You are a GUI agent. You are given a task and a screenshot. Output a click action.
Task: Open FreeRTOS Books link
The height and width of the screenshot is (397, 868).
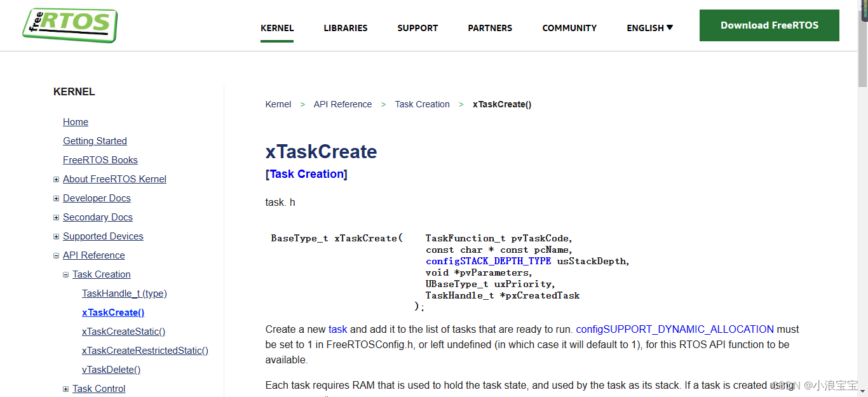tap(100, 160)
